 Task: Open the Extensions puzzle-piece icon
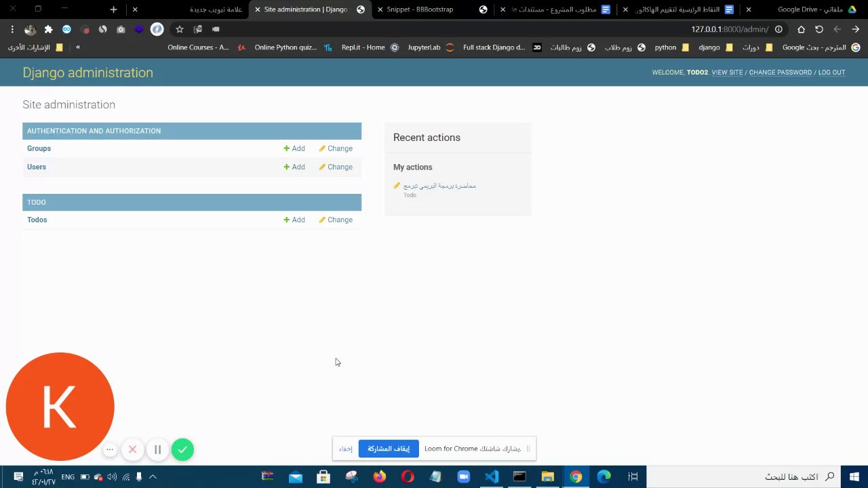(48, 29)
